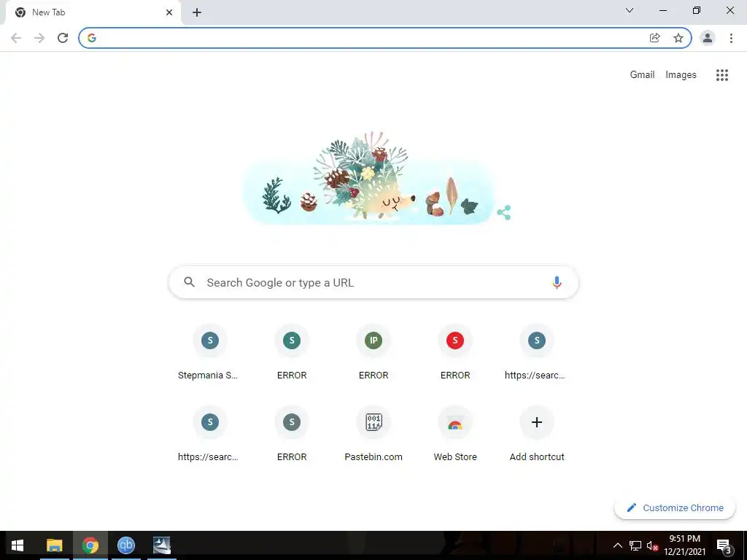This screenshot has height=560, width=747.
Task: Click the taskbar clock showing 9:51 PM
Action: click(x=684, y=545)
